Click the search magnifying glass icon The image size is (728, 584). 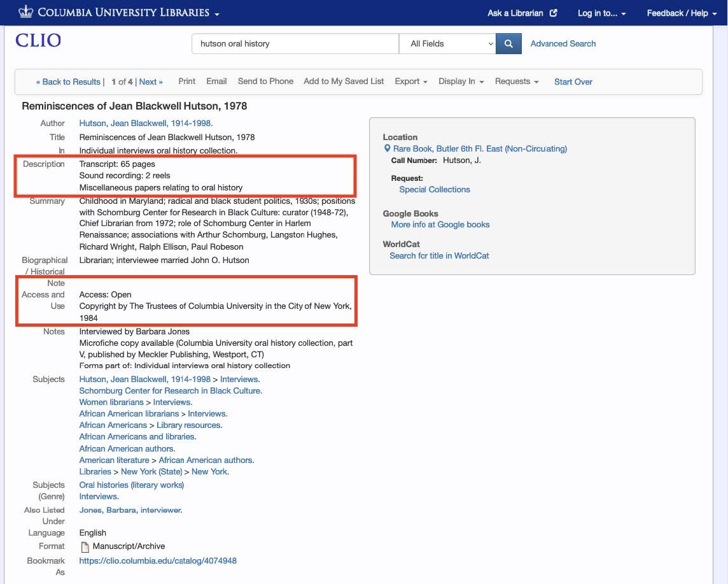point(507,43)
